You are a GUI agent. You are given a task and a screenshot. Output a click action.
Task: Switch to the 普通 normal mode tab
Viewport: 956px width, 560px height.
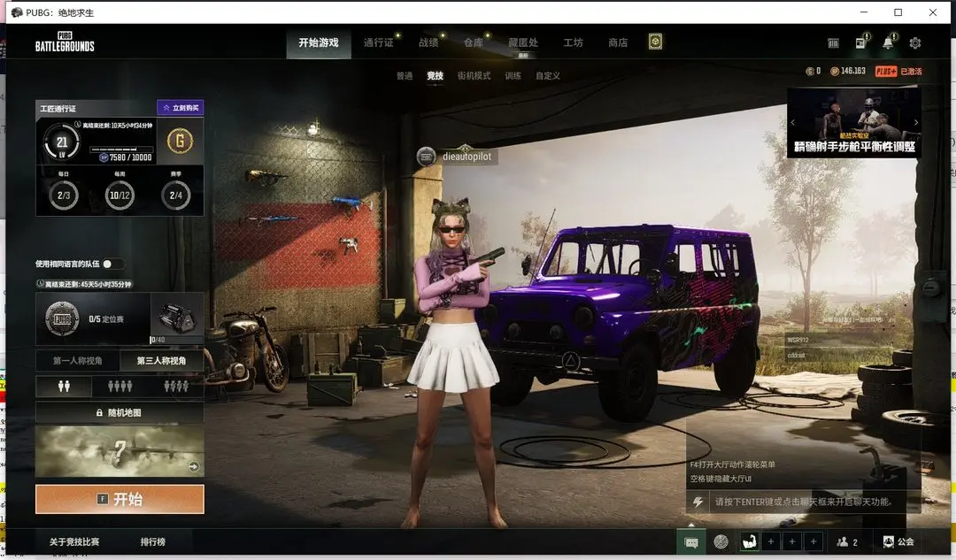point(405,75)
